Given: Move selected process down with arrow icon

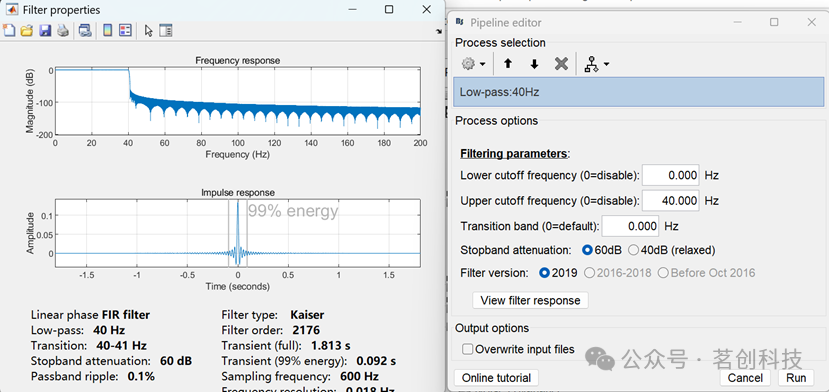Looking at the screenshot, I should [534, 64].
